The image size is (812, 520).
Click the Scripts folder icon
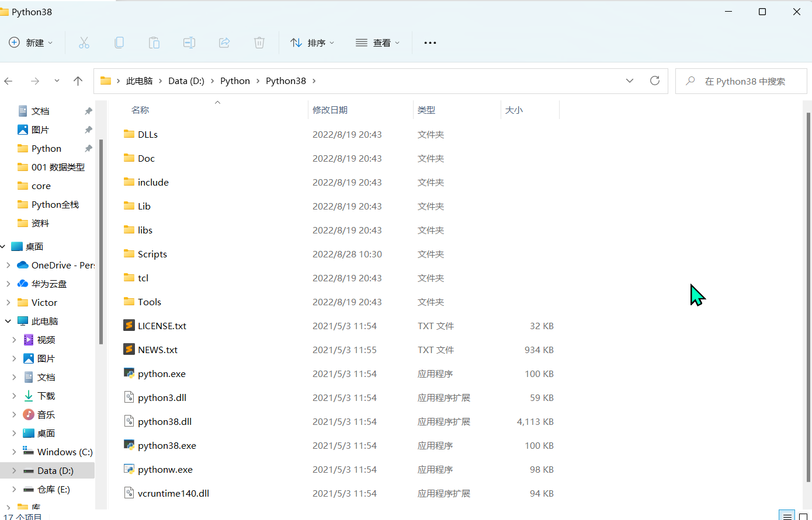coord(129,254)
